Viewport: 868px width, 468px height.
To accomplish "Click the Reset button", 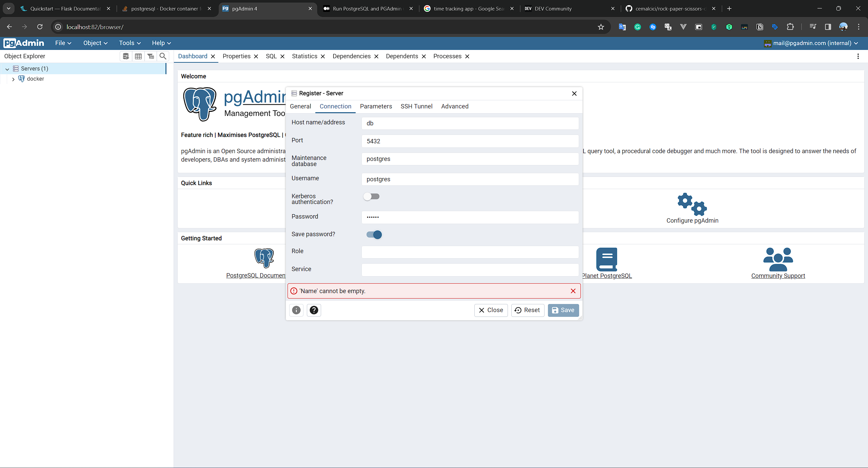I will [528, 310].
